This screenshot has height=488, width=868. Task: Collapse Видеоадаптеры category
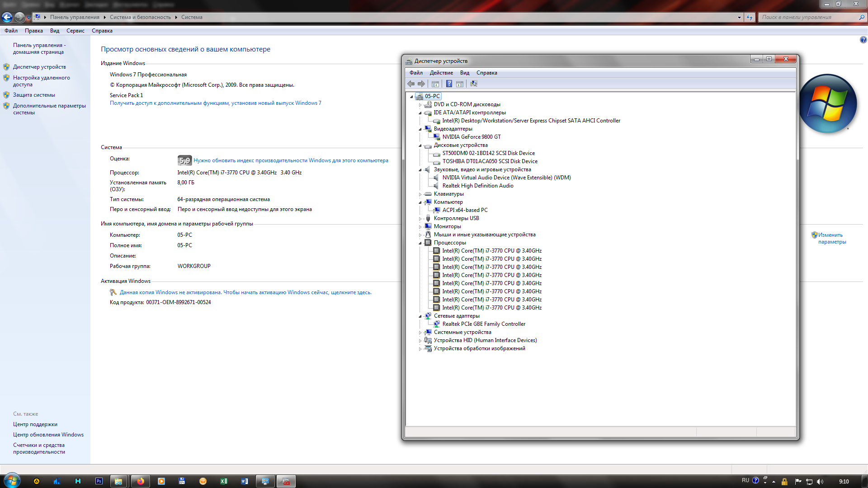click(x=420, y=129)
